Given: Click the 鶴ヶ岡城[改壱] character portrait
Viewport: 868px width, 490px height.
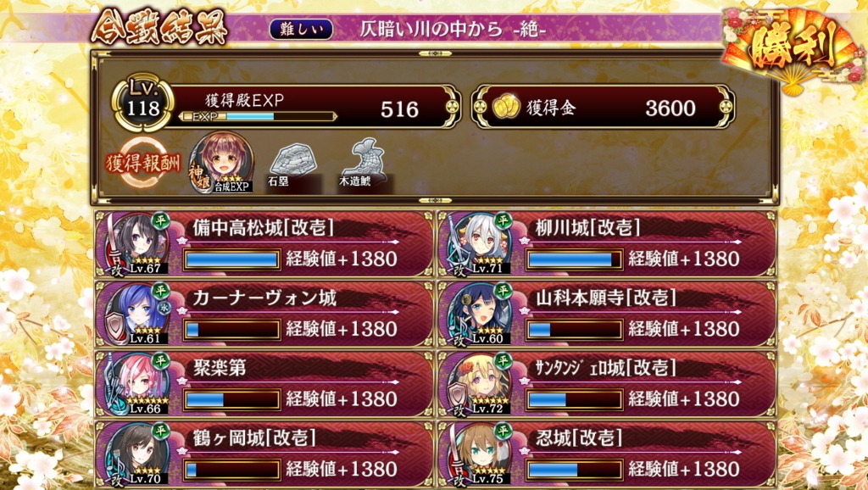Looking at the screenshot, I should click(x=134, y=454).
